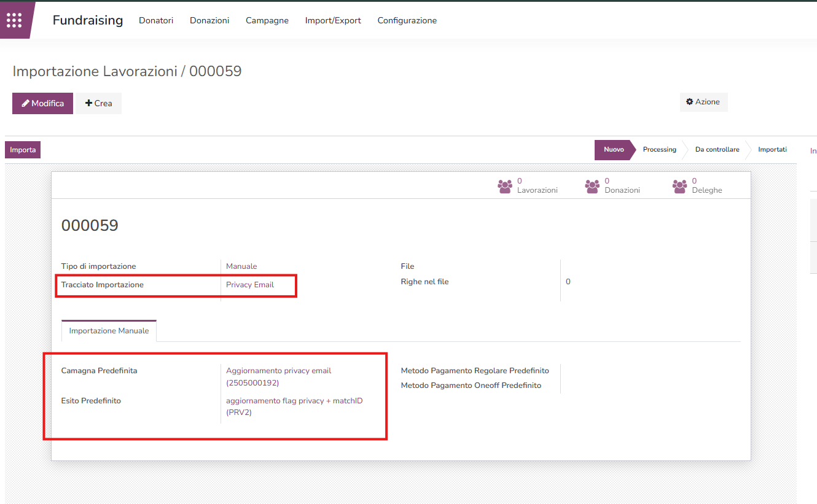This screenshot has width=817, height=504.
Task: Click the Fundraising app title
Action: [88, 20]
